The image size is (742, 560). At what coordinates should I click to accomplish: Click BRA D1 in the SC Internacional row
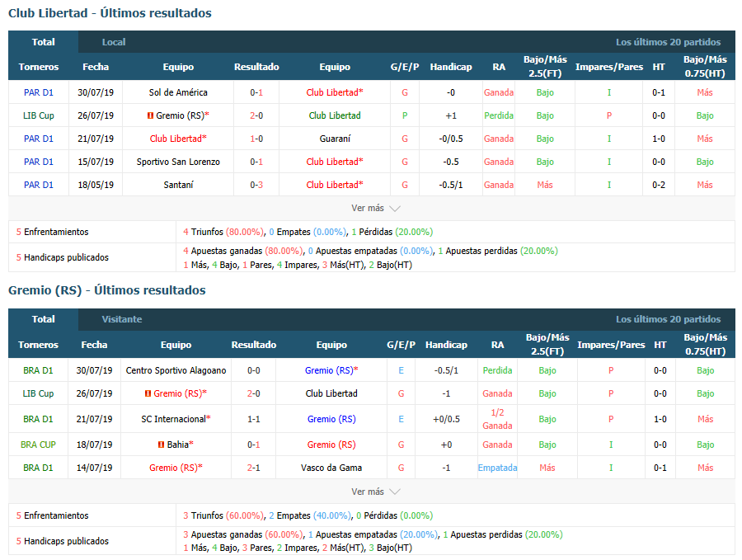[38, 419]
